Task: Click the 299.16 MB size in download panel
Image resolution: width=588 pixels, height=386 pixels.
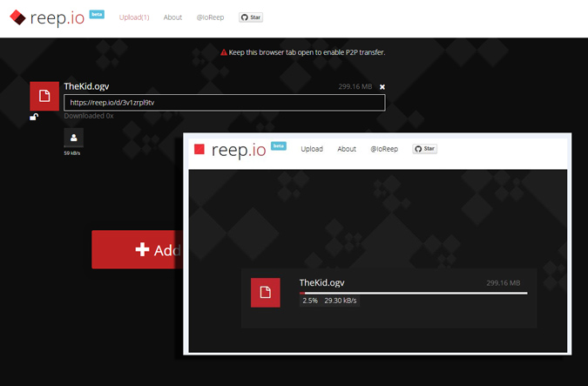Action: click(504, 283)
